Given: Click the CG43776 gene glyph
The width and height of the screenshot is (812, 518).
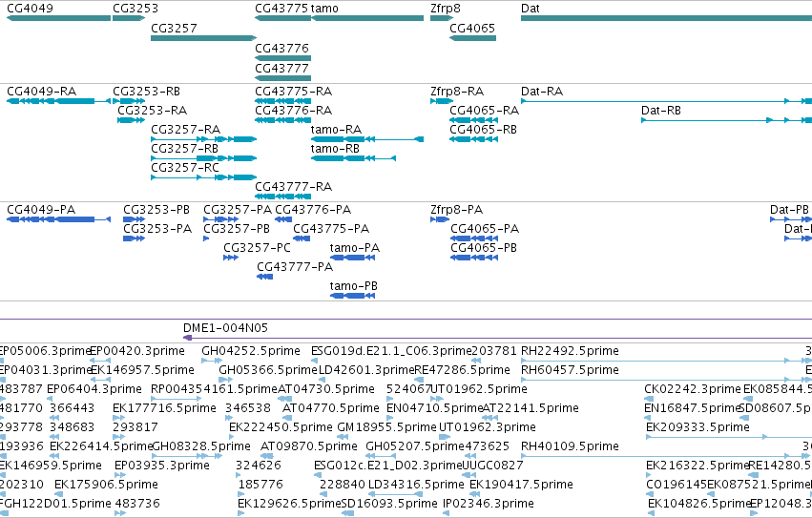Looking at the screenshot, I should [x=282, y=58].
